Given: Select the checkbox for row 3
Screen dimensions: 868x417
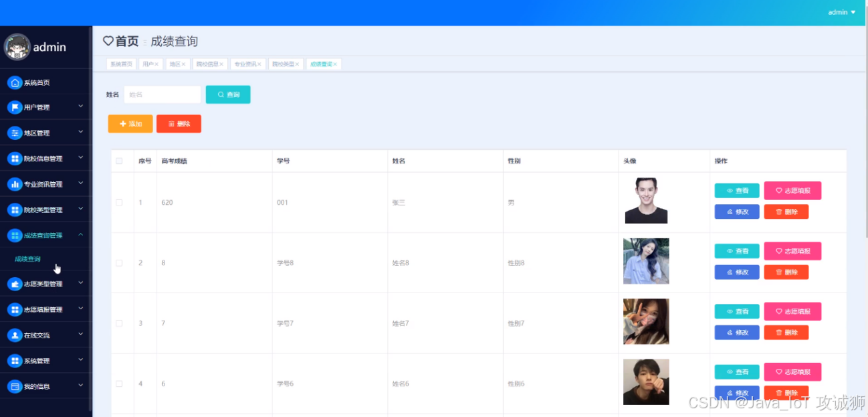Looking at the screenshot, I should [119, 323].
